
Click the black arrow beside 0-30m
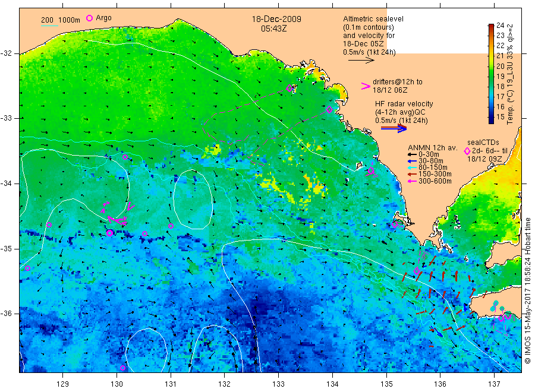tap(412, 154)
